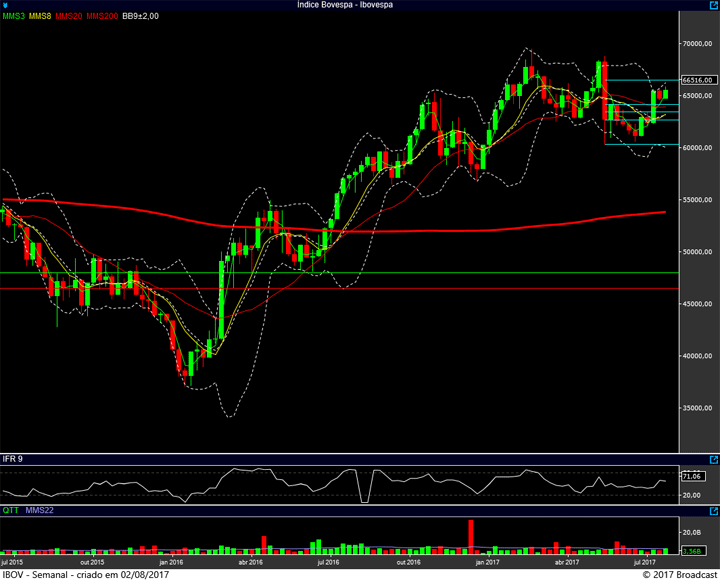
Task: Select the MMS20 indicator label
Action: [69, 16]
